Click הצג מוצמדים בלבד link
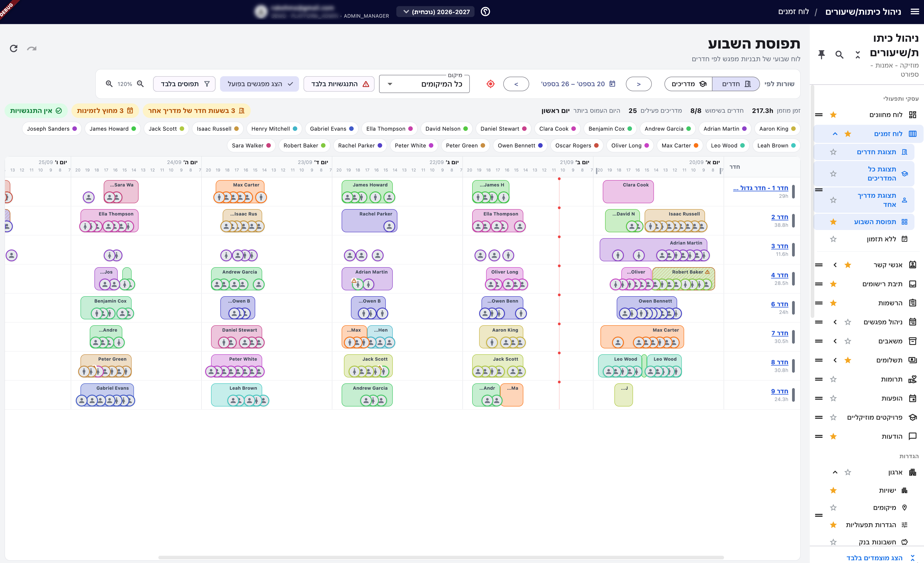Viewport: 924px width, 563px height. [874, 558]
